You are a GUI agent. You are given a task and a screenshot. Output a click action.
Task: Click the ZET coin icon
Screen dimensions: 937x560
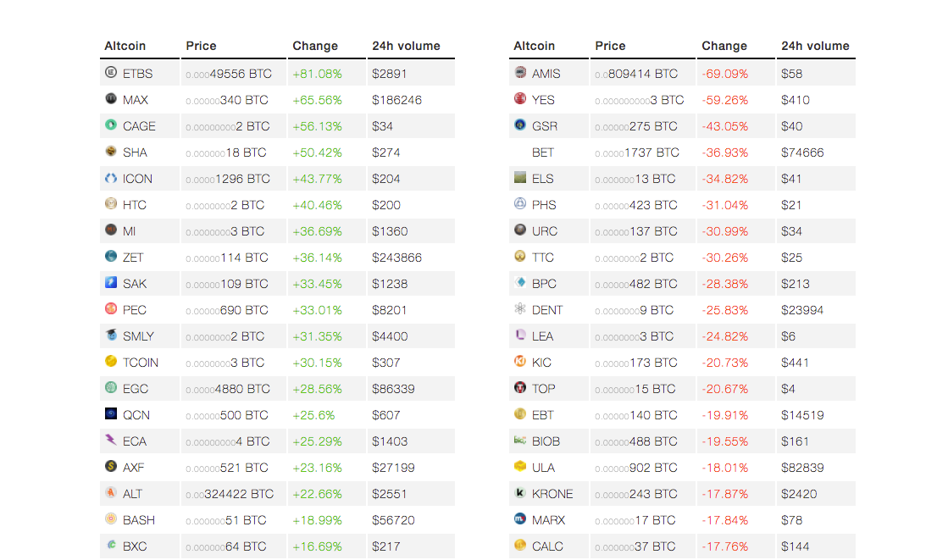[x=110, y=257]
